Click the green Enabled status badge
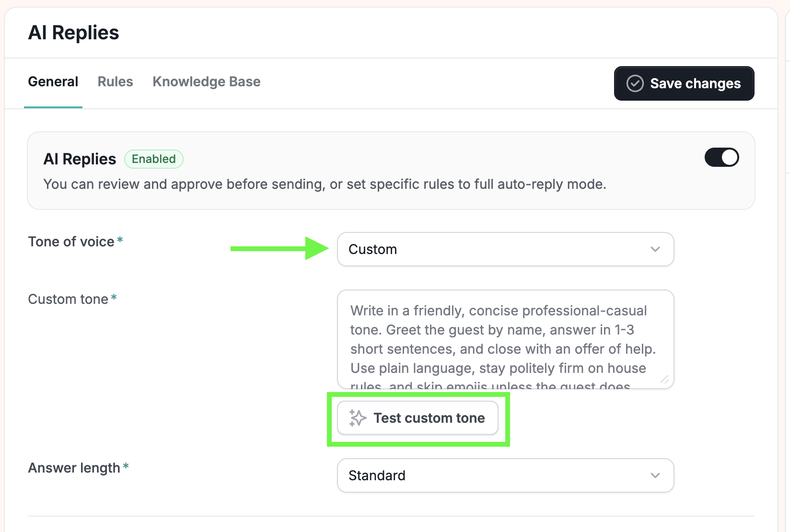This screenshot has height=532, width=790. coord(154,159)
